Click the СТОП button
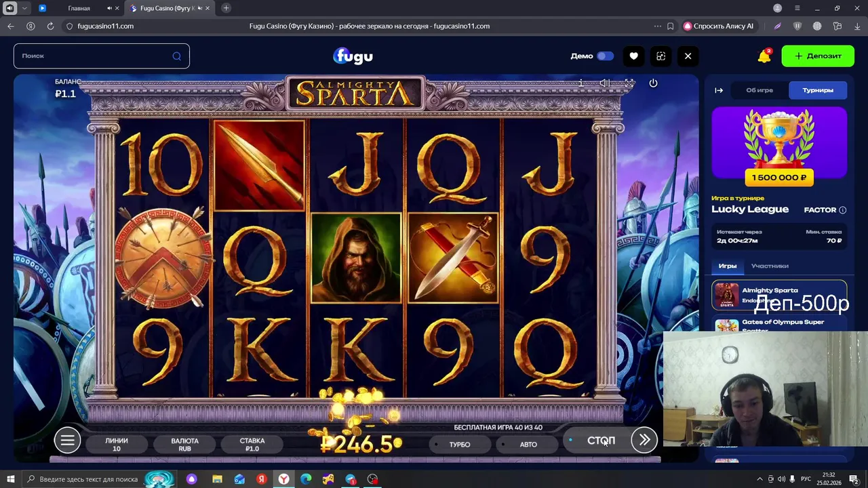 click(x=601, y=441)
